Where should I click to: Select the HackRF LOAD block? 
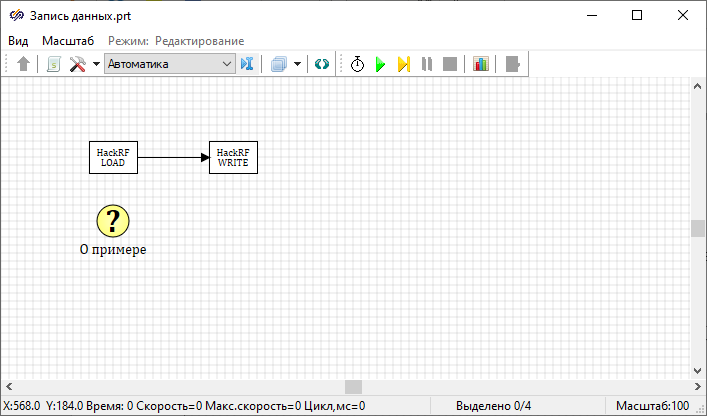113,157
